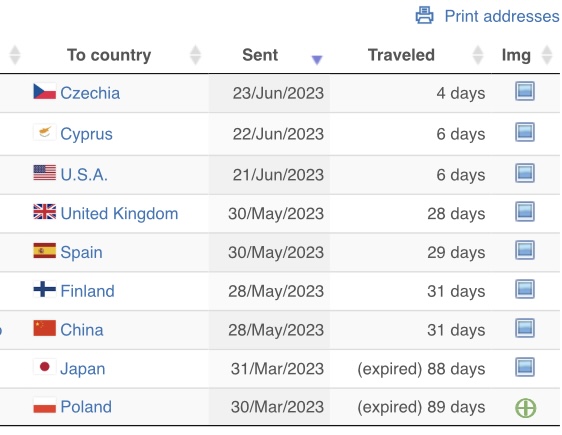Sort by To country using its arrows
562x435 pixels.
pos(195,55)
